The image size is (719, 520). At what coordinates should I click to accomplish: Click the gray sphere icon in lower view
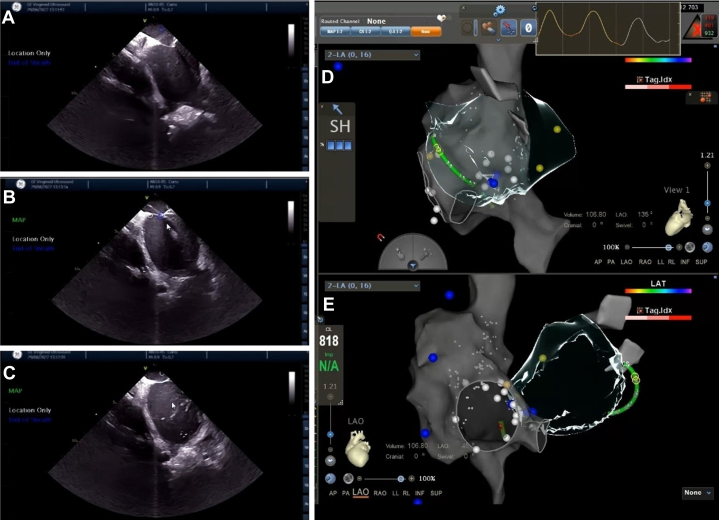[x=348, y=479]
